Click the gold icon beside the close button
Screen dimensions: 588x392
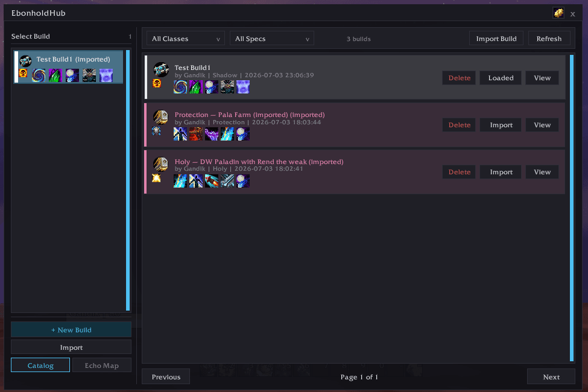pos(558,13)
